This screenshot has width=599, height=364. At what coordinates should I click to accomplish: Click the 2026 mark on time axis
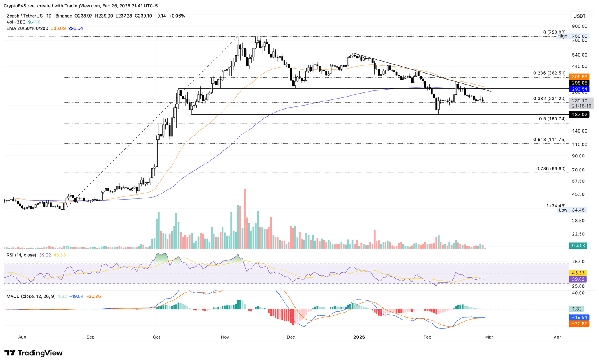click(x=359, y=337)
